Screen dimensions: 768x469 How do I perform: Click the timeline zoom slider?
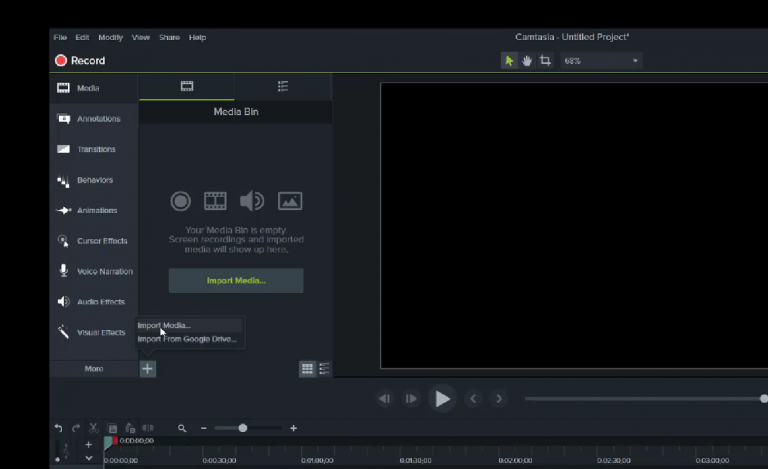coord(248,428)
